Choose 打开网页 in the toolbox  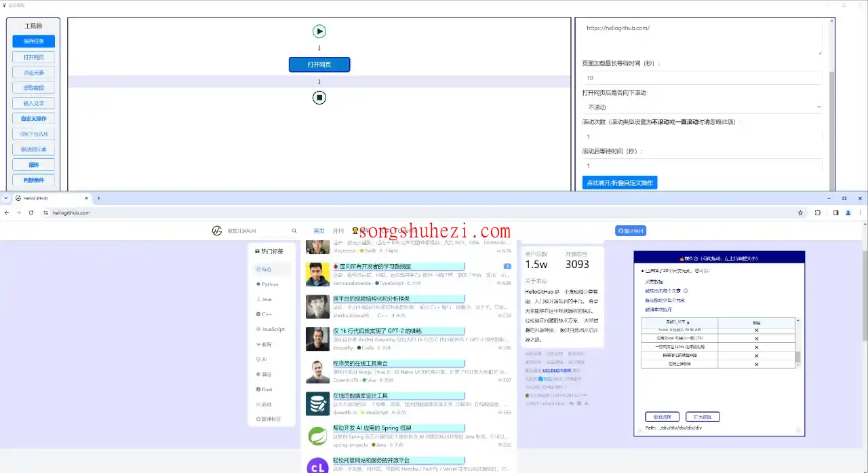point(33,57)
